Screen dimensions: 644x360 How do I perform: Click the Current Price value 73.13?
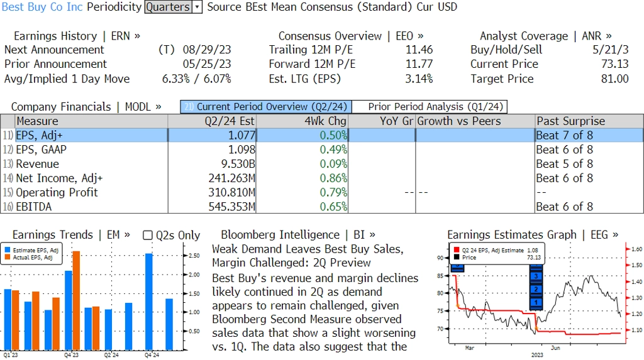615,65
